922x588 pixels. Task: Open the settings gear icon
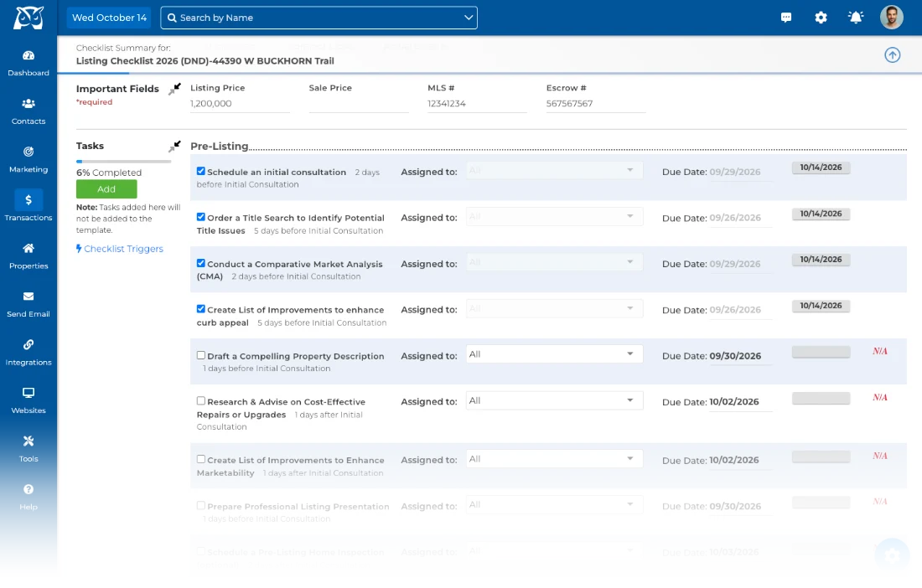(821, 18)
